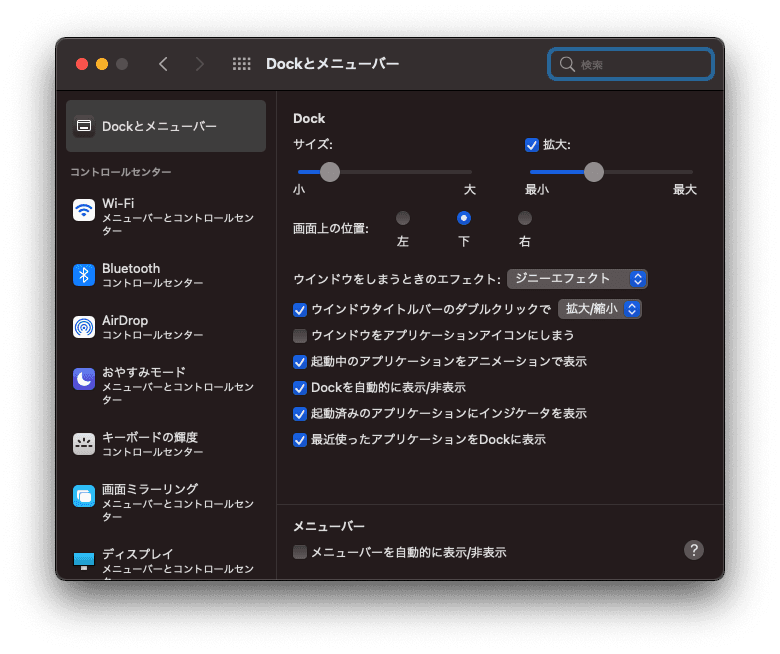Open help with the question mark button

point(693,550)
